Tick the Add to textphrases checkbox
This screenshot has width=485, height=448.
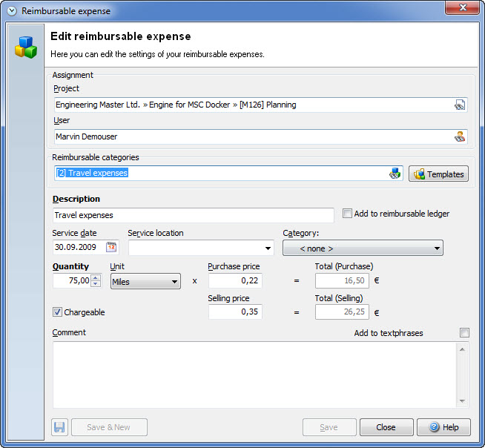point(464,332)
